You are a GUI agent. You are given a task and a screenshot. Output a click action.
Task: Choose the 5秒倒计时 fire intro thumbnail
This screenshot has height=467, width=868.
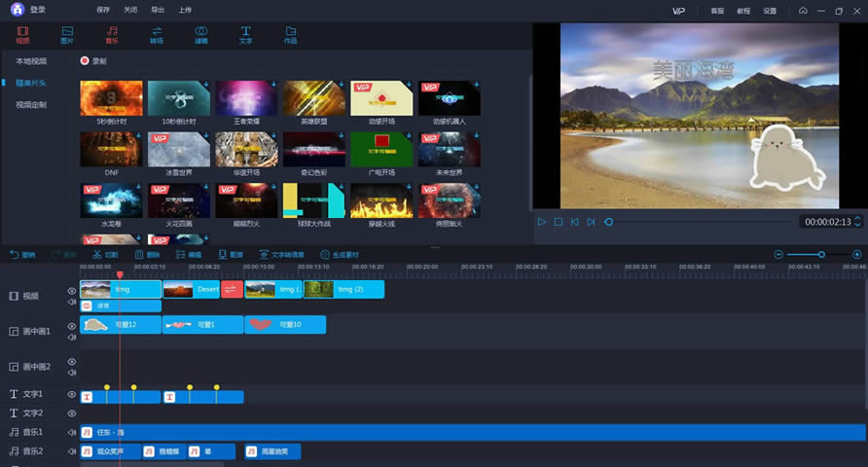tap(111, 98)
